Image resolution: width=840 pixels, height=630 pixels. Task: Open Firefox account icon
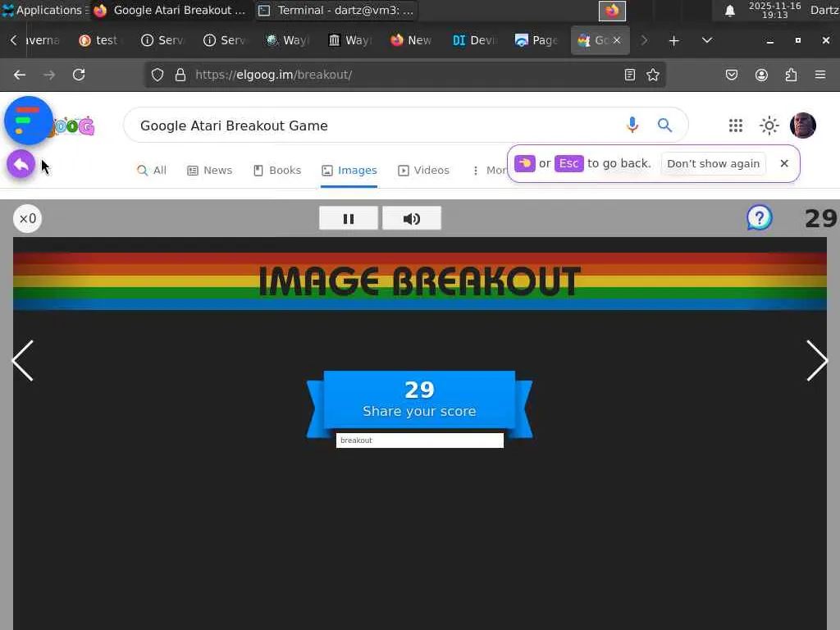pyautogui.click(x=761, y=75)
